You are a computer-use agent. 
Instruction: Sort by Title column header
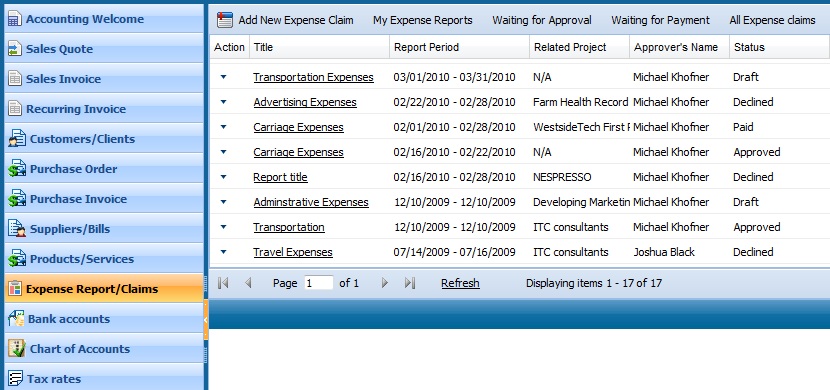[320, 47]
